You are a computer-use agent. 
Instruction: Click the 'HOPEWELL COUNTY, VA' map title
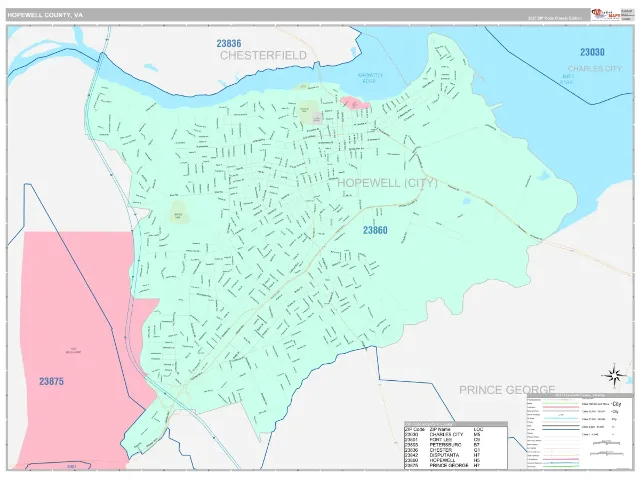(x=45, y=15)
